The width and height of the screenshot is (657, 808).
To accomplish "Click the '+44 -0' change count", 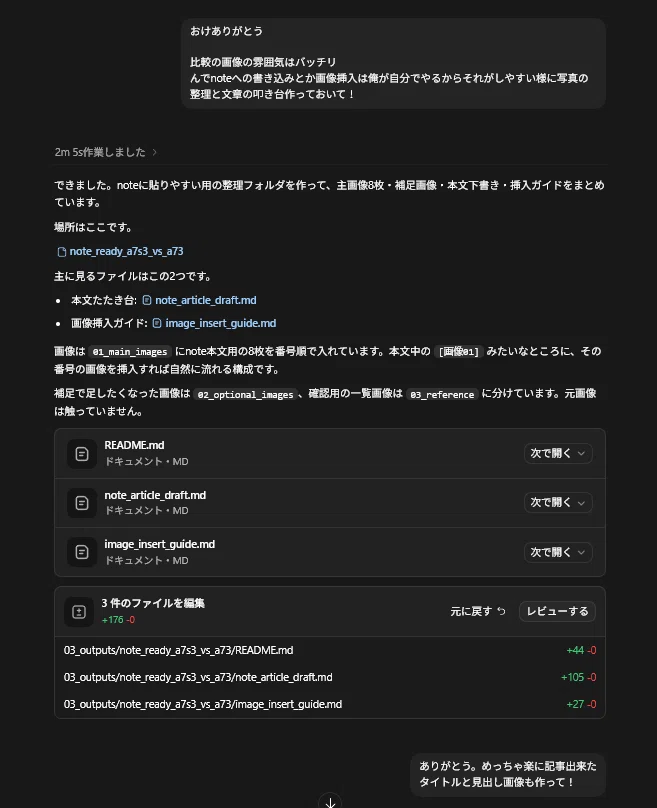I will [x=581, y=650].
